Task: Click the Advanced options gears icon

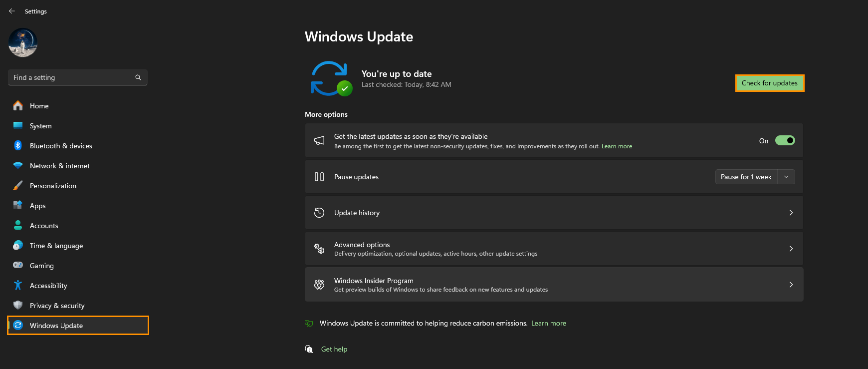Action: click(319, 248)
